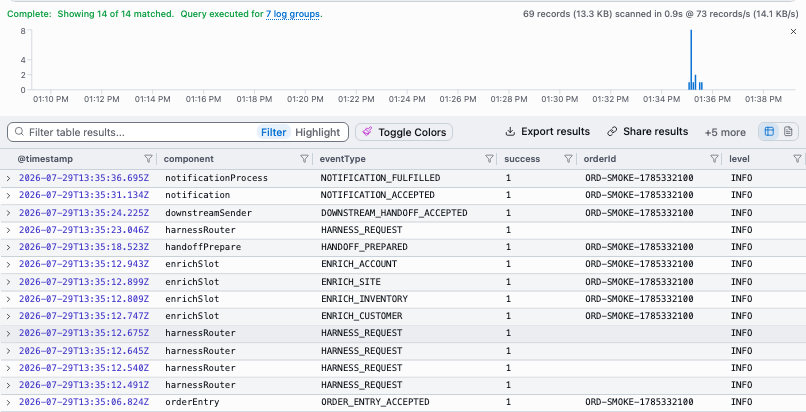This screenshot has height=412, width=806.
Task: Expand the 13:35:12.645Z harnessRouter row
Action: tap(8, 350)
